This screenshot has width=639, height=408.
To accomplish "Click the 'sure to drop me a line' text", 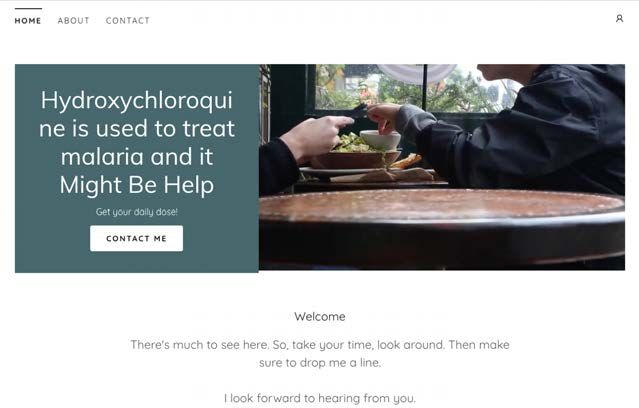I will point(320,363).
